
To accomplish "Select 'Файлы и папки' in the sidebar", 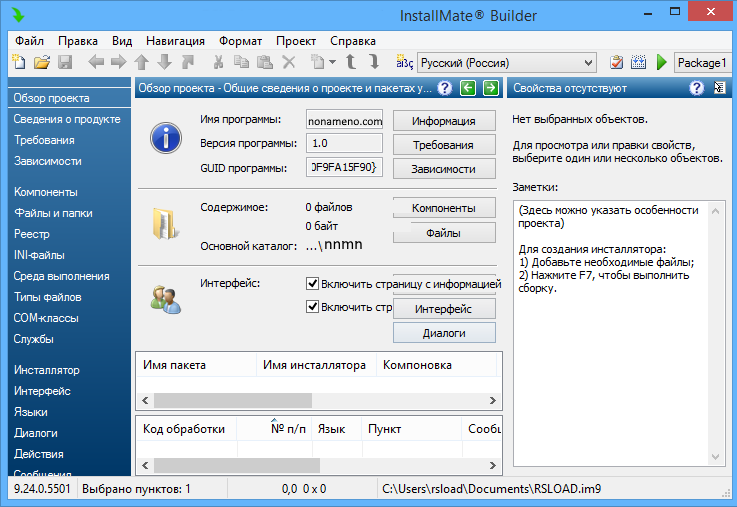I will pos(55,212).
